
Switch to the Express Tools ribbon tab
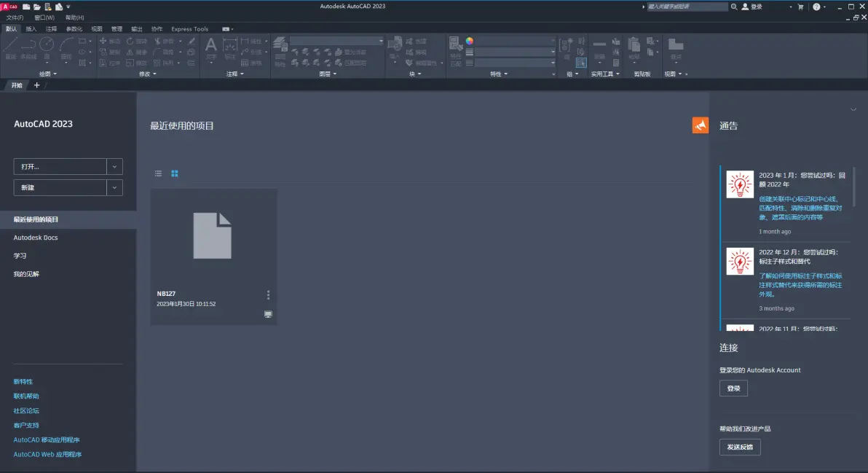(x=189, y=29)
